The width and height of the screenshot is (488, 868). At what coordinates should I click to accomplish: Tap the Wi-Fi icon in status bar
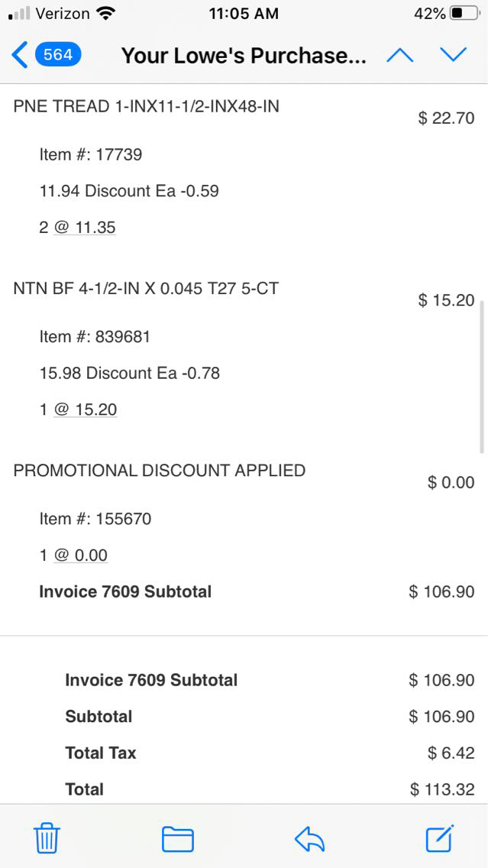click(x=106, y=14)
